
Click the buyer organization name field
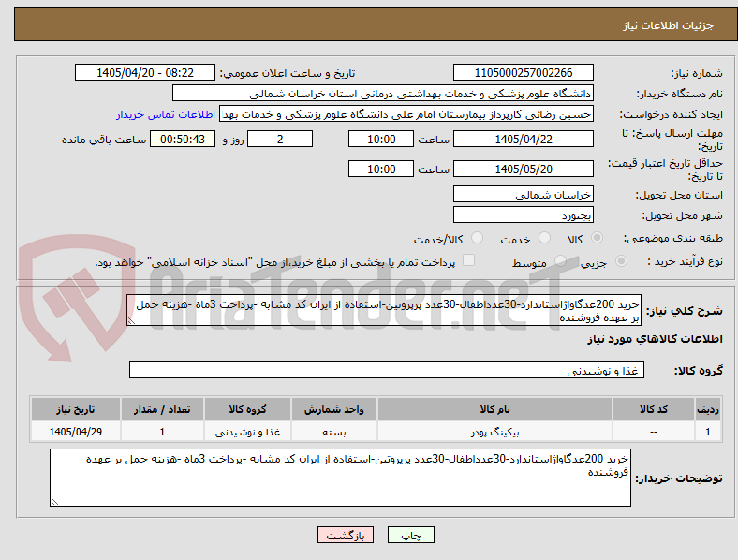point(383,93)
